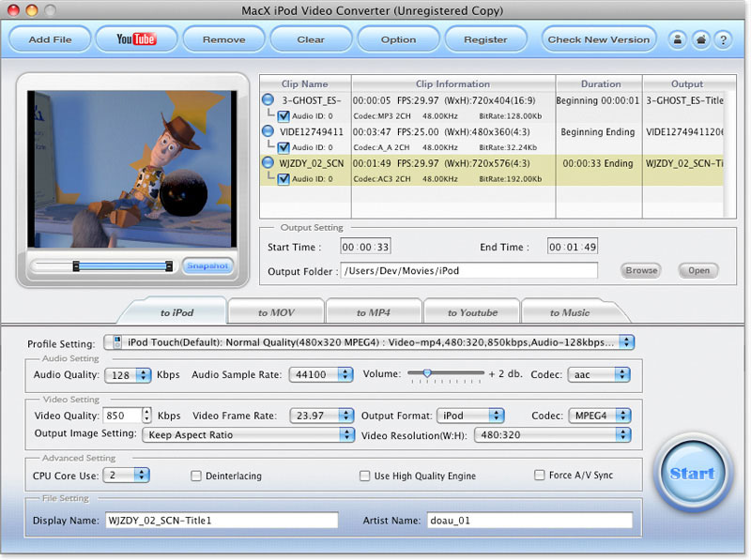Click the Clip Name column header
Viewport: 751px width, 560px height.
(x=305, y=83)
